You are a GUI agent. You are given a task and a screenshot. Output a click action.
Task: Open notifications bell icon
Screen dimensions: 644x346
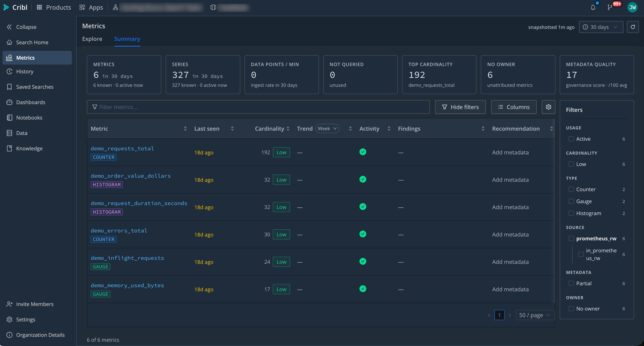click(593, 7)
